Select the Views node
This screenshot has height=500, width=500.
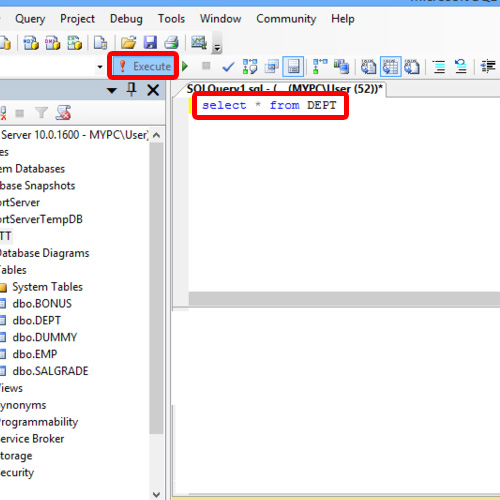pyautogui.click(x=11, y=388)
